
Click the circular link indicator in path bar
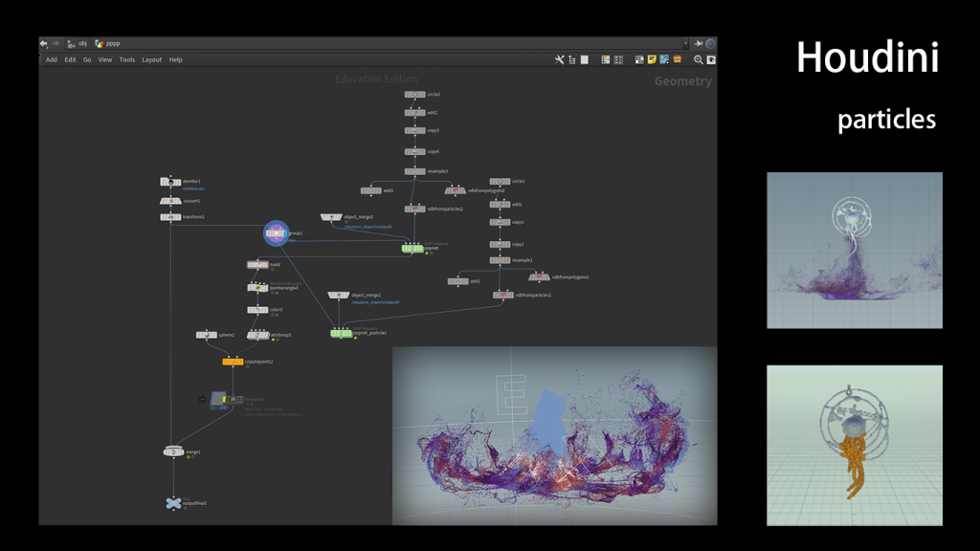point(711,44)
